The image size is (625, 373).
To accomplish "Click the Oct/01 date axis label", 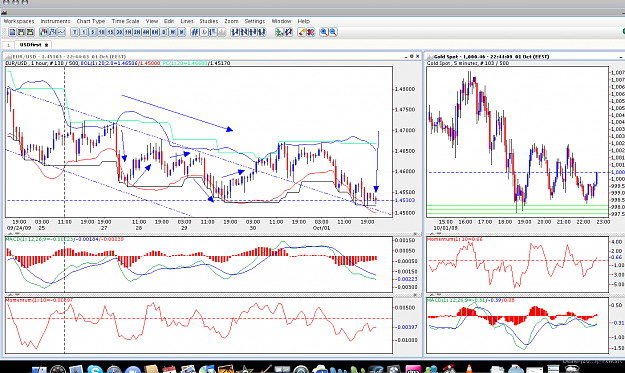I will tap(321, 228).
